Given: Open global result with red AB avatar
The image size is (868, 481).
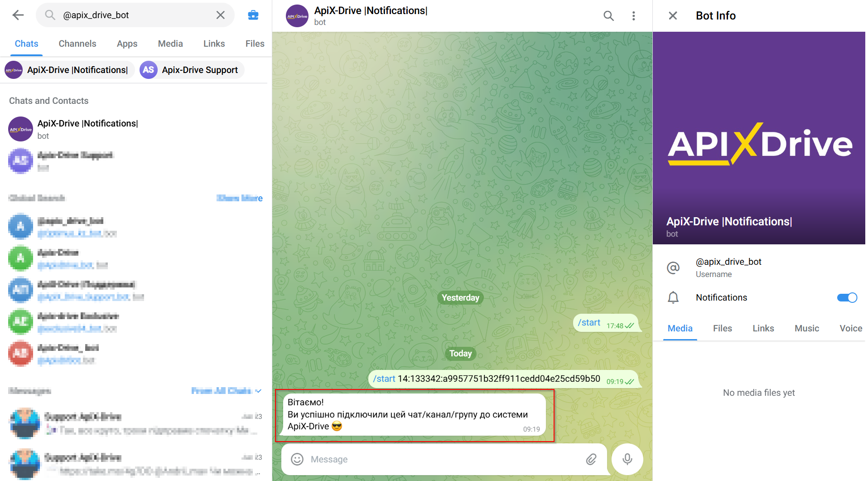Looking at the screenshot, I should coord(136,354).
